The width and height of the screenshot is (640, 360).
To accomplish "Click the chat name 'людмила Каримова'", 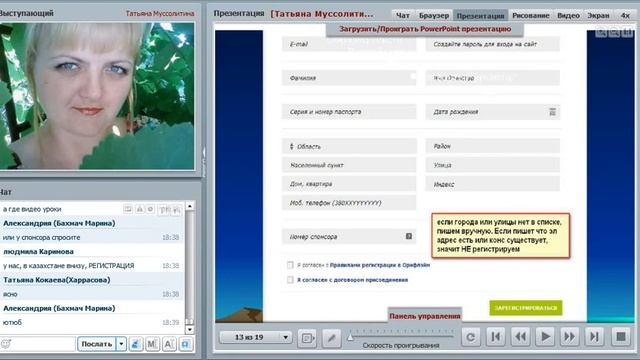I will [x=38, y=252].
